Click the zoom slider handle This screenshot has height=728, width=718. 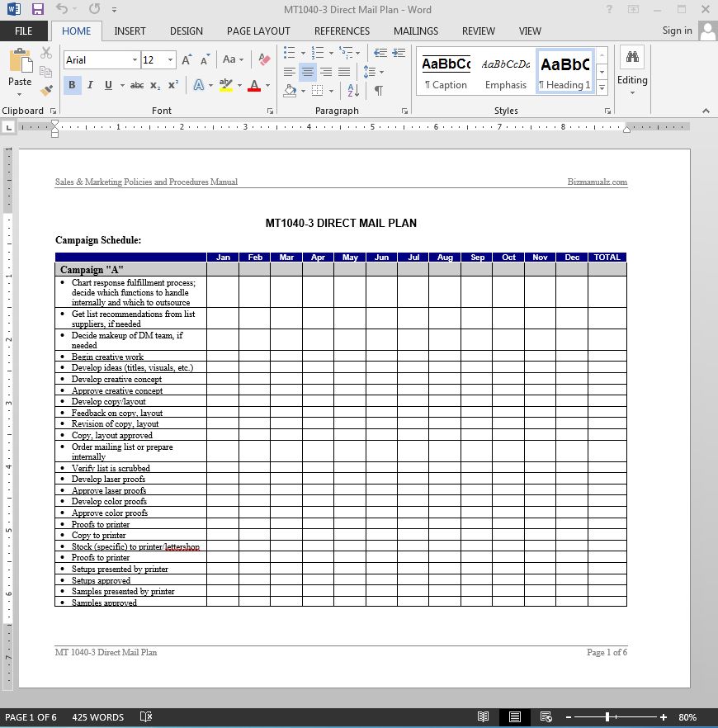pos(607,717)
